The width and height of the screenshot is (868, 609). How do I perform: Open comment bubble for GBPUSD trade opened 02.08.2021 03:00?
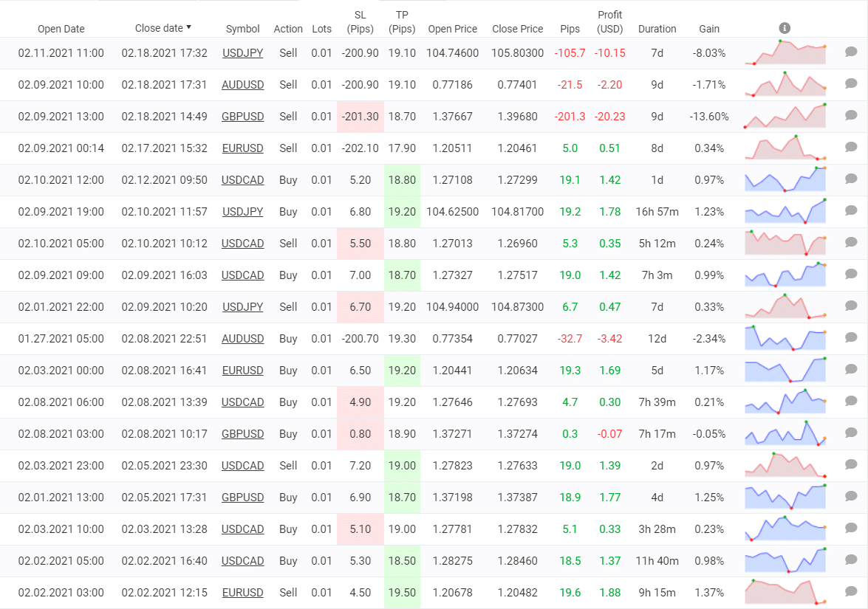click(x=851, y=433)
